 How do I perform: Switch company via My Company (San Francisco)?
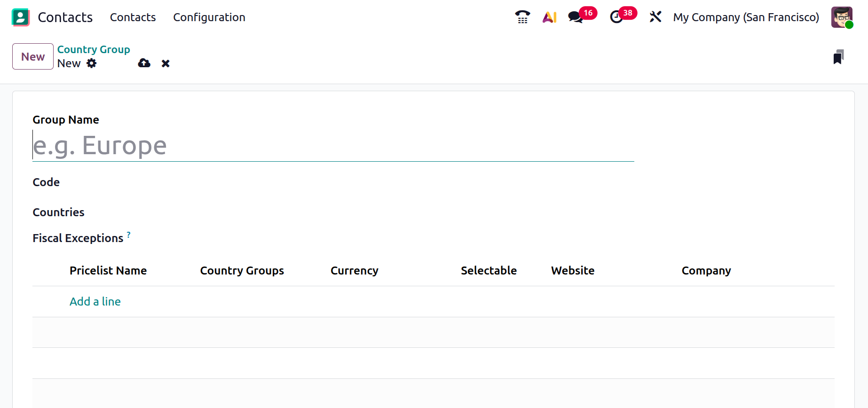coord(746,17)
